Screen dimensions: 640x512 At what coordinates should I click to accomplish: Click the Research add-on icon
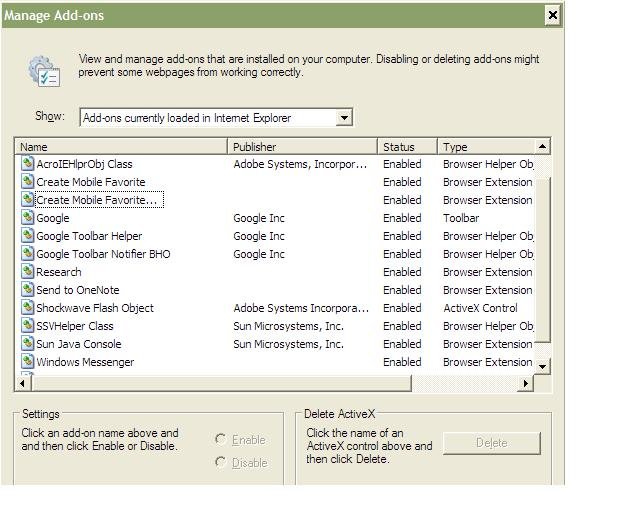[27, 272]
